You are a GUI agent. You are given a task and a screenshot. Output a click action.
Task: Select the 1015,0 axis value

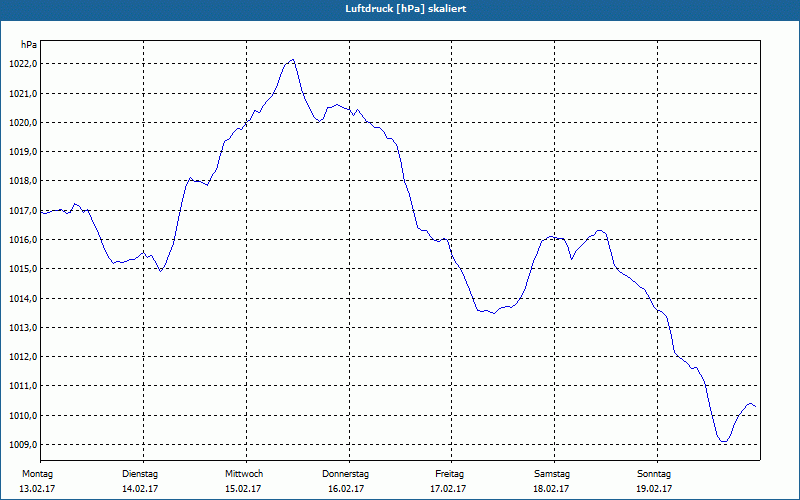[23, 269]
